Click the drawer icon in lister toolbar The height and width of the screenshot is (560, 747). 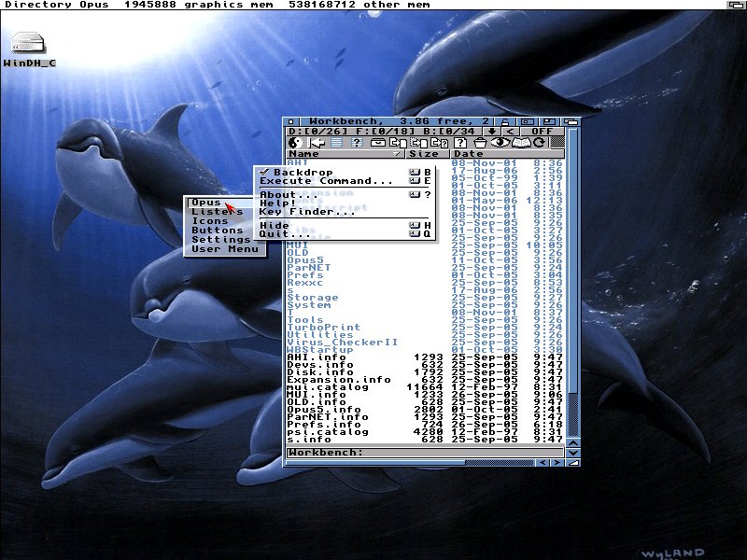click(378, 143)
